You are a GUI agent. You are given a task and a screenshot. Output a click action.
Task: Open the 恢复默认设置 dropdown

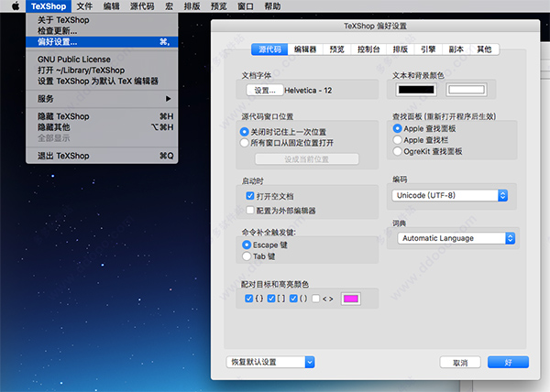[270, 362]
